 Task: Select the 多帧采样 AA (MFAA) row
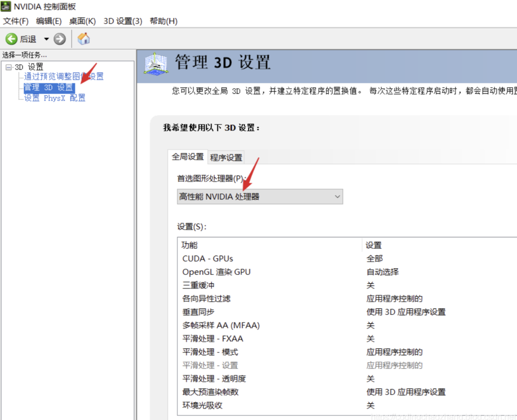347,325
